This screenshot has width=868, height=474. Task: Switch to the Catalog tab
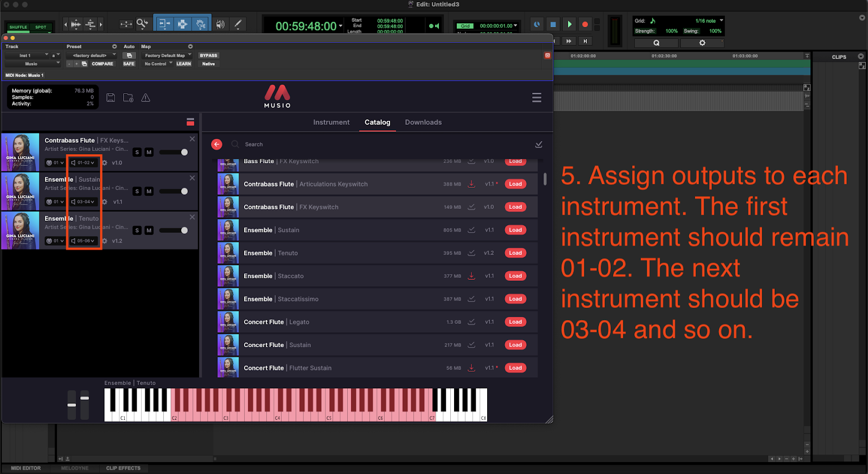click(x=378, y=123)
